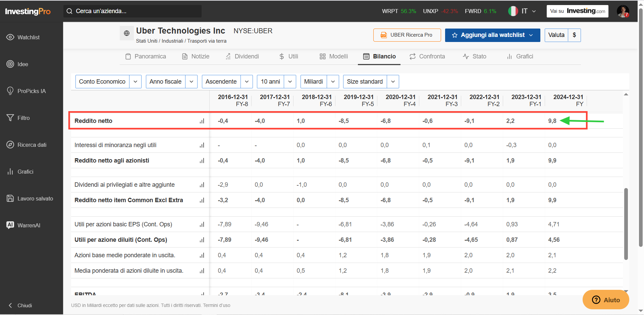Open the Filtro screener
This screenshot has width=644, height=315.
click(x=18, y=118)
